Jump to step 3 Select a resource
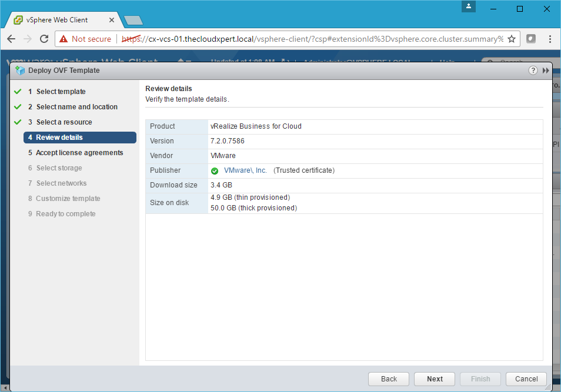 (x=64, y=122)
